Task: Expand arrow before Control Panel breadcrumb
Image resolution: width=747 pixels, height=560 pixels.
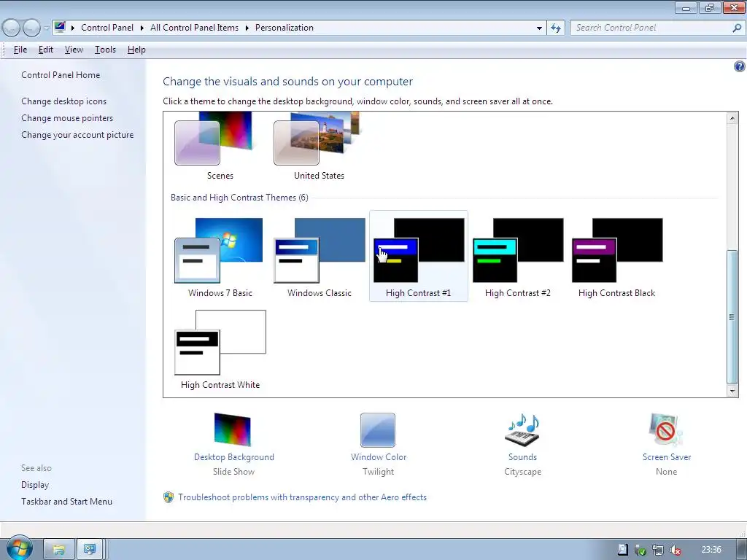Action: (x=73, y=28)
